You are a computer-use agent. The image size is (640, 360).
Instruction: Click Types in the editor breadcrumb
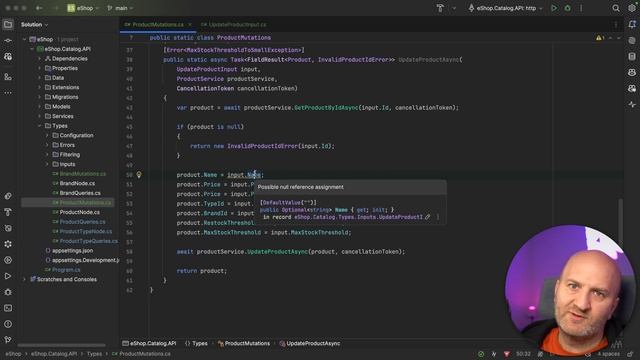[196, 343]
